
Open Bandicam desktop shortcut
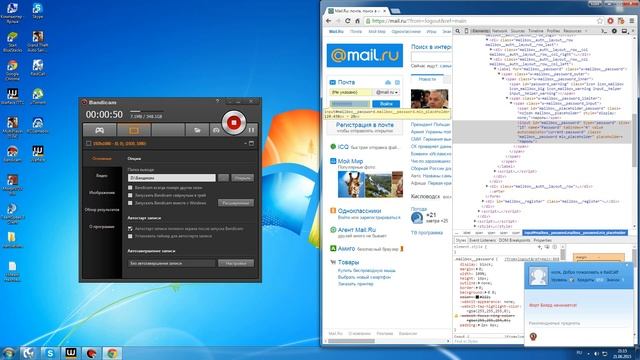(x=12, y=154)
